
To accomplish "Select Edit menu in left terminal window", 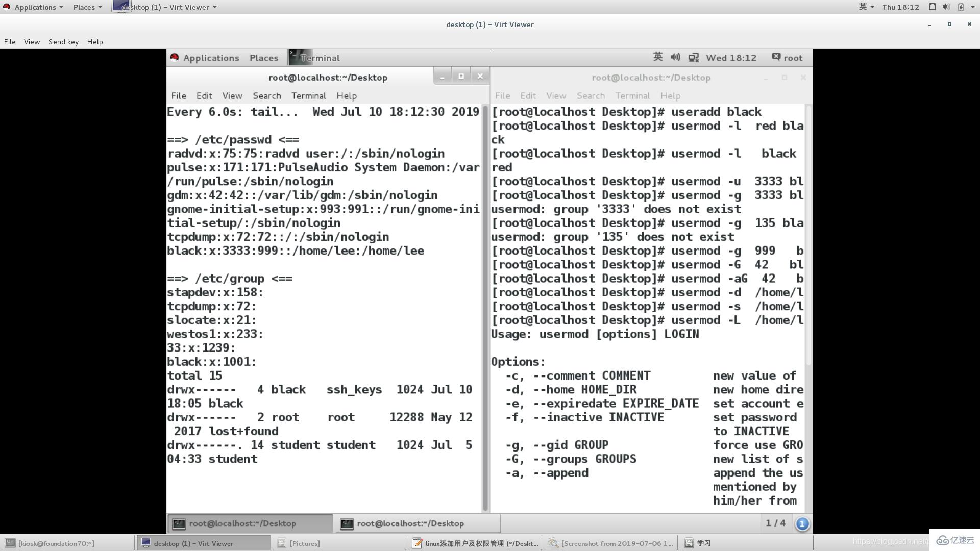I will click(x=204, y=95).
